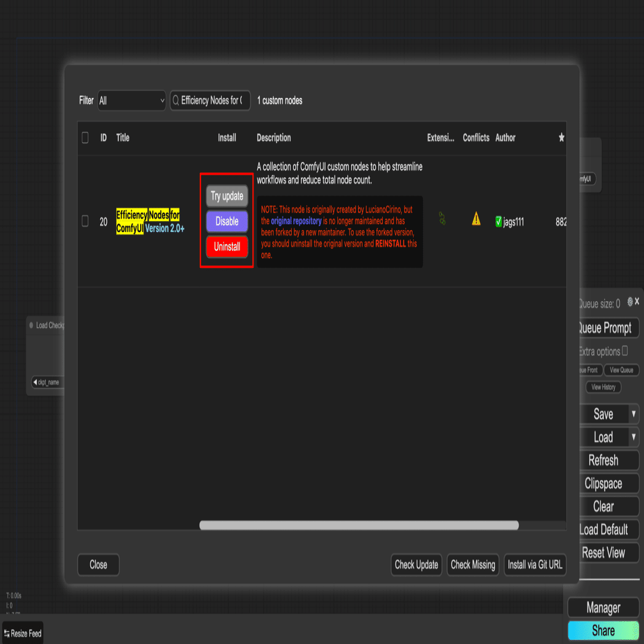Close the custom nodes manager dialog
Screen dimensions: 644x644
pyautogui.click(x=98, y=565)
